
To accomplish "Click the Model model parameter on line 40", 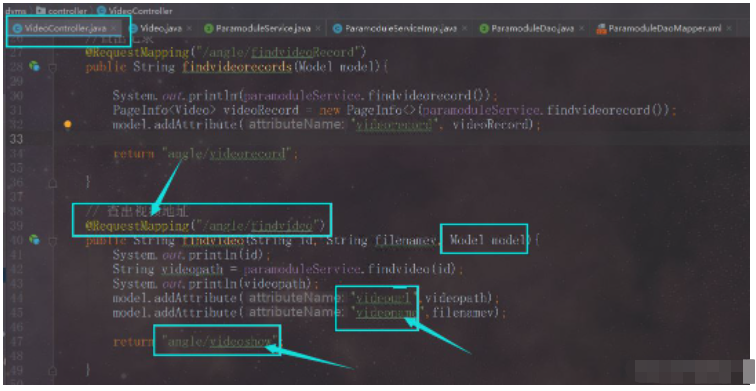I will tap(487, 240).
